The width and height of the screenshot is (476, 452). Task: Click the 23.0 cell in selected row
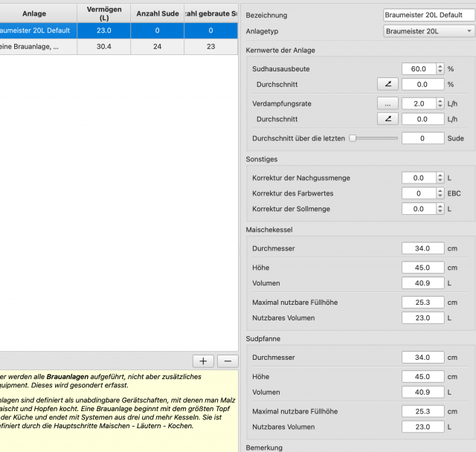[104, 30]
